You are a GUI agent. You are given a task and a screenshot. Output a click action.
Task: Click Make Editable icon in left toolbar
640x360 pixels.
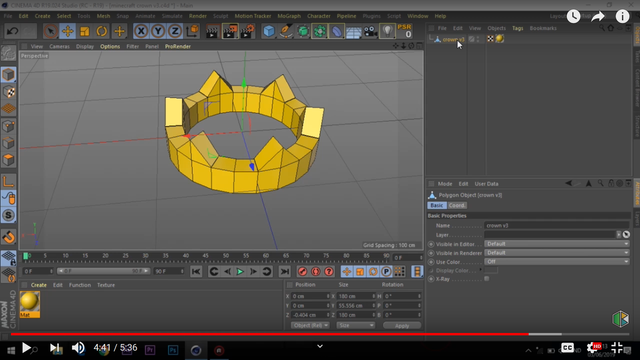click(x=8, y=53)
